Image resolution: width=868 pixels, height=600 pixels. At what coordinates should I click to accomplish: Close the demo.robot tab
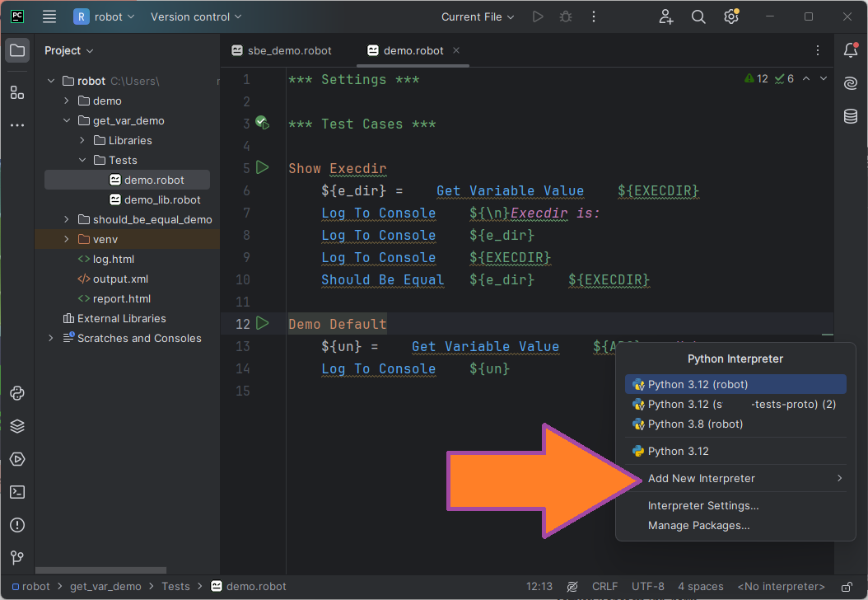(x=456, y=50)
